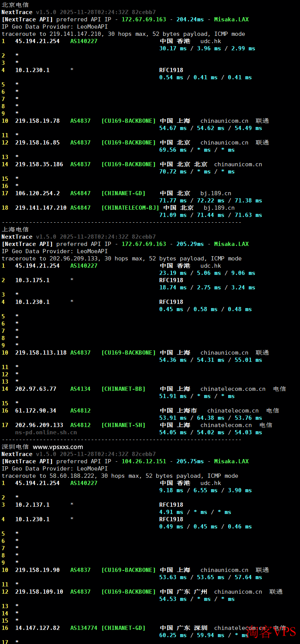
Task: Select the 深圳电信 section heading
Action: pyautogui.click(x=15, y=447)
